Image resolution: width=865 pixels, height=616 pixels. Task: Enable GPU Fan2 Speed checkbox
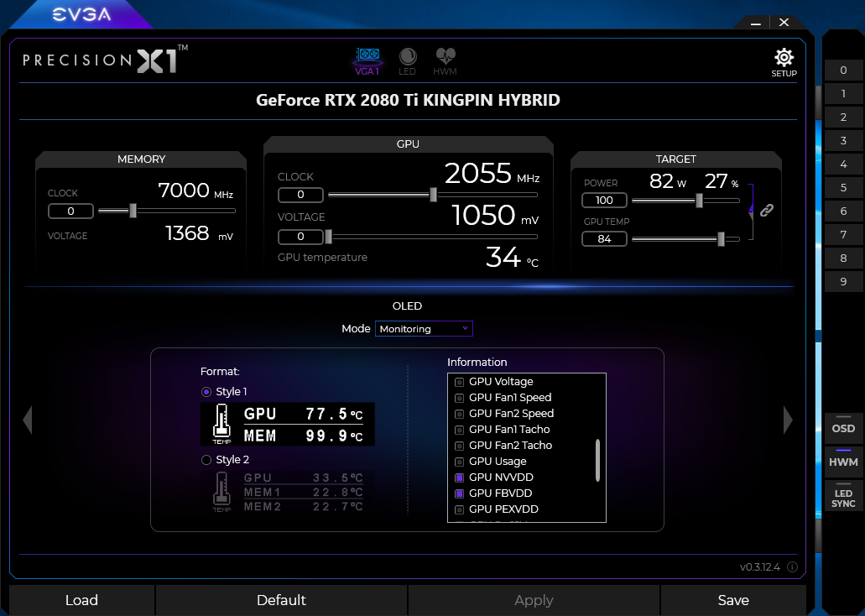[x=459, y=414]
